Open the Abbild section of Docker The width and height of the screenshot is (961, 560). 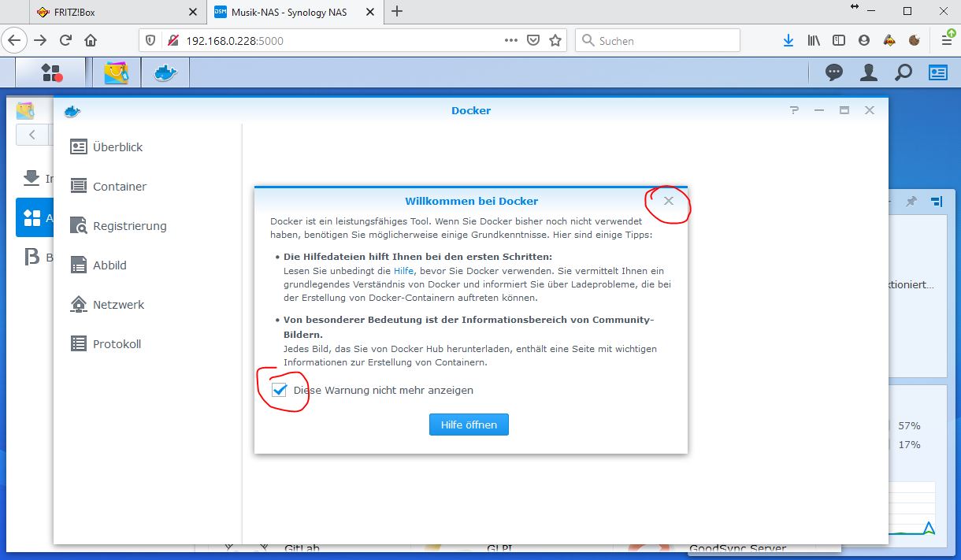109,265
